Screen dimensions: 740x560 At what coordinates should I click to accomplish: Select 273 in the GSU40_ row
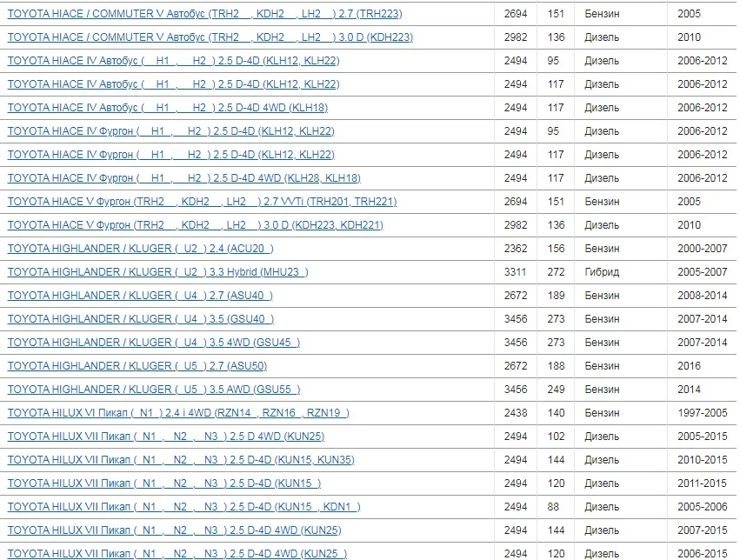click(x=556, y=319)
